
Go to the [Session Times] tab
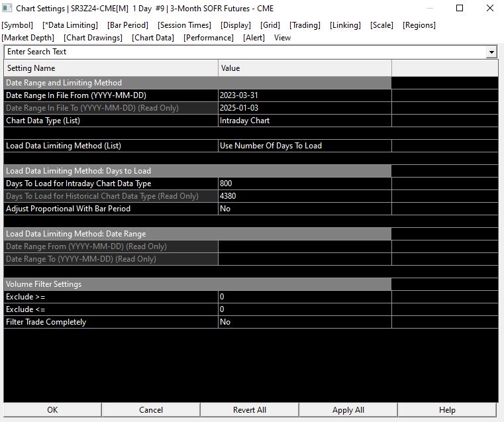pos(184,25)
